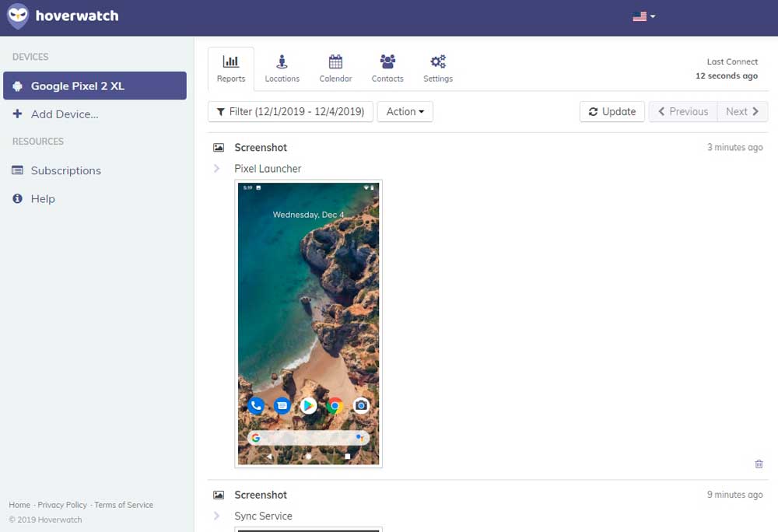Click the people icon on Contacts tab

[x=387, y=61]
